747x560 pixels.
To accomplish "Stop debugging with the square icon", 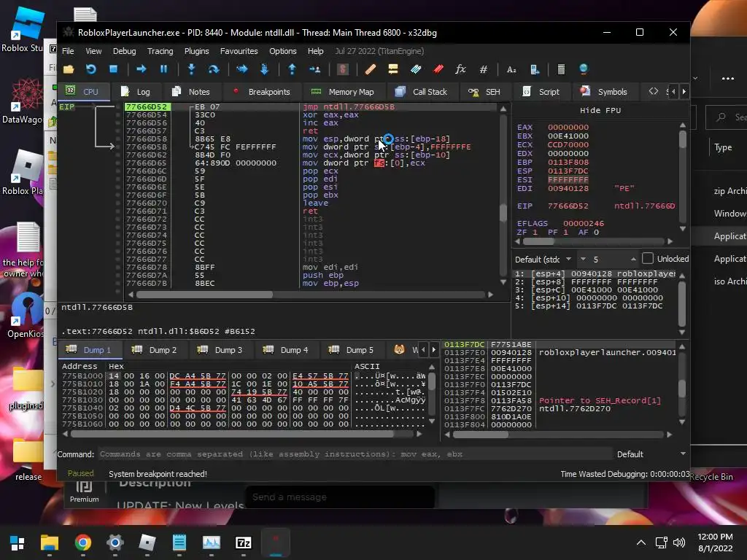I will point(113,69).
